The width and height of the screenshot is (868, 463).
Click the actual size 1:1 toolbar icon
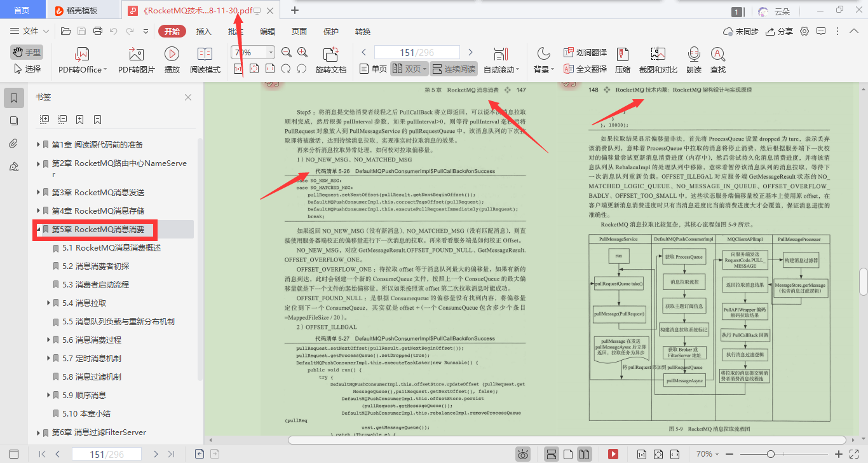tap(238, 69)
